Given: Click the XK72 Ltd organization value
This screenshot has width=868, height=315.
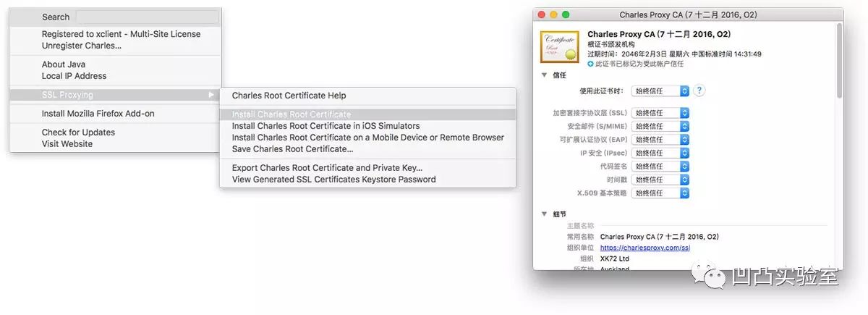Looking at the screenshot, I should pos(615,259).
